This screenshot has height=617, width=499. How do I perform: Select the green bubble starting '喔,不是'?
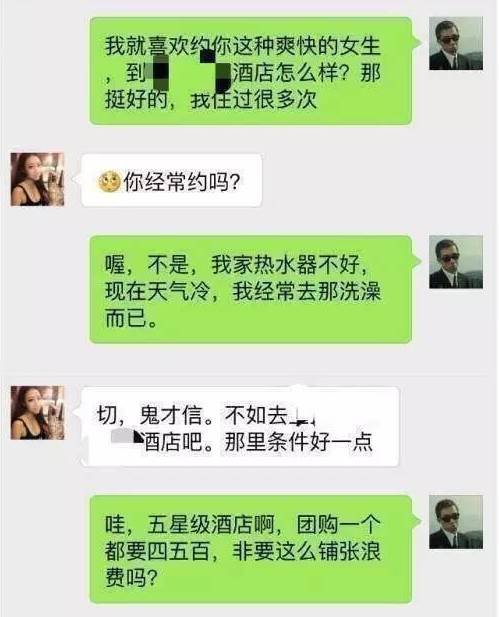[251, 289]
